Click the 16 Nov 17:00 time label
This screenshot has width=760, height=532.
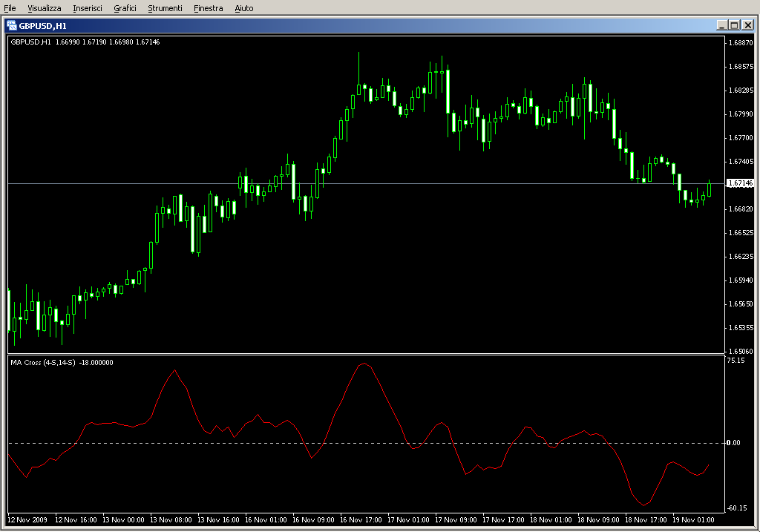361,519
